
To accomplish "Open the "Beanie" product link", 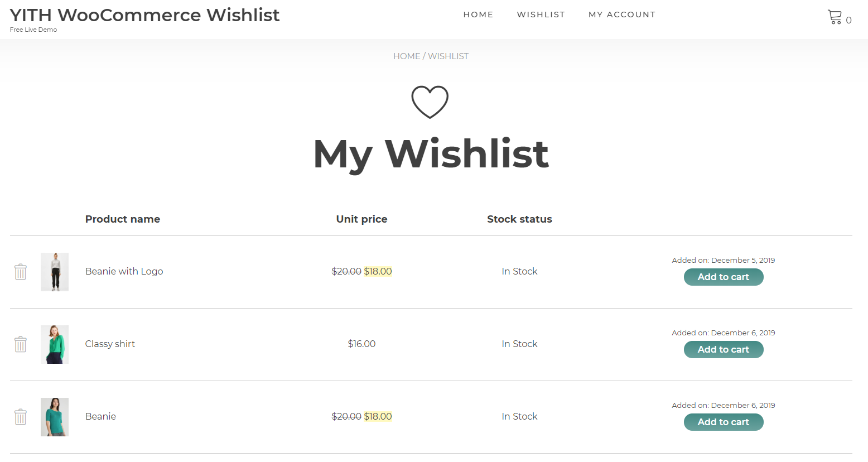I will [100, 416].
